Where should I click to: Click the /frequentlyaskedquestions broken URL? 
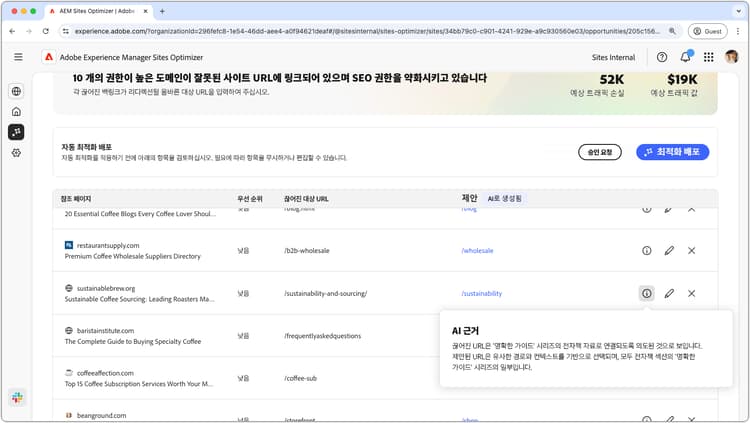pos(322,336)
